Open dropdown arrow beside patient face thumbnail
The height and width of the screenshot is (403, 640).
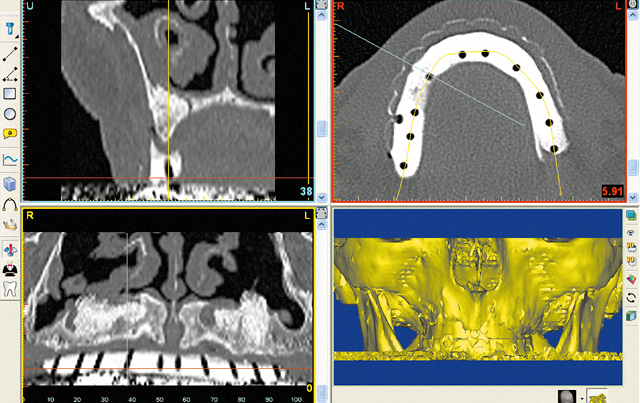click(x=582, y=396)
